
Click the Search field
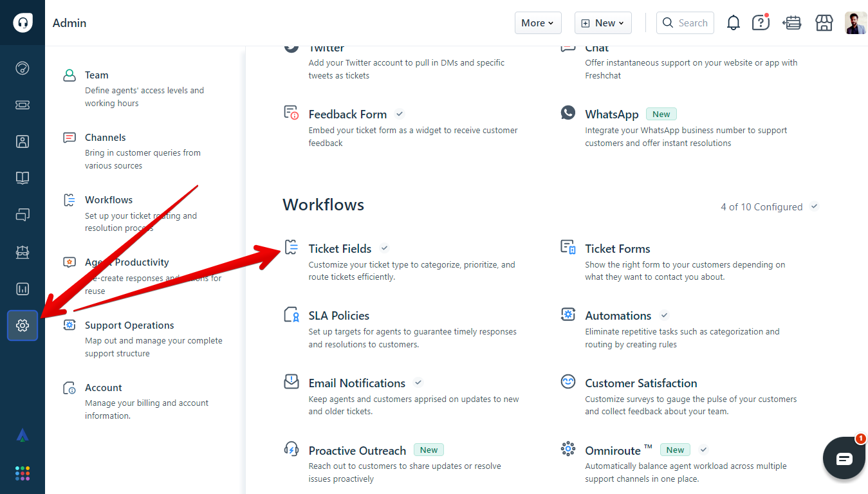(685, 23)
